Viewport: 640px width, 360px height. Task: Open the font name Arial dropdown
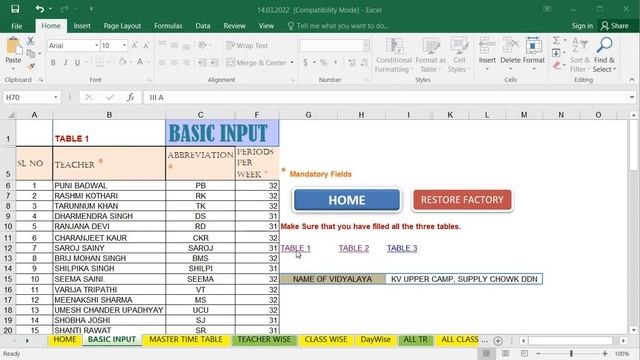[96, 45]
